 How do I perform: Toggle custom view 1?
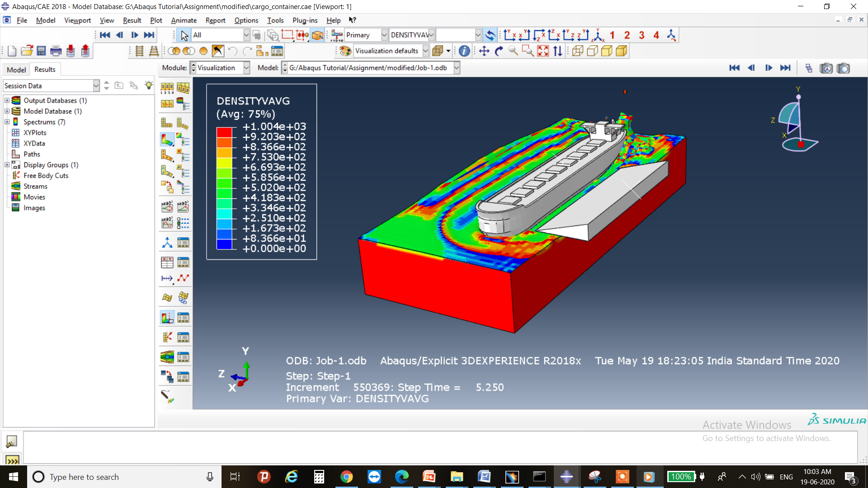point(612,35)
